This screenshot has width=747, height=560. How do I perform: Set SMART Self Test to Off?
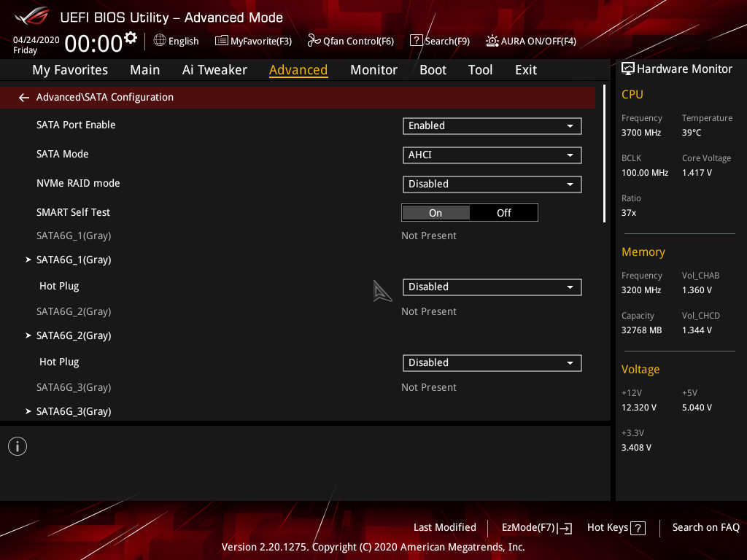point(503,213)
